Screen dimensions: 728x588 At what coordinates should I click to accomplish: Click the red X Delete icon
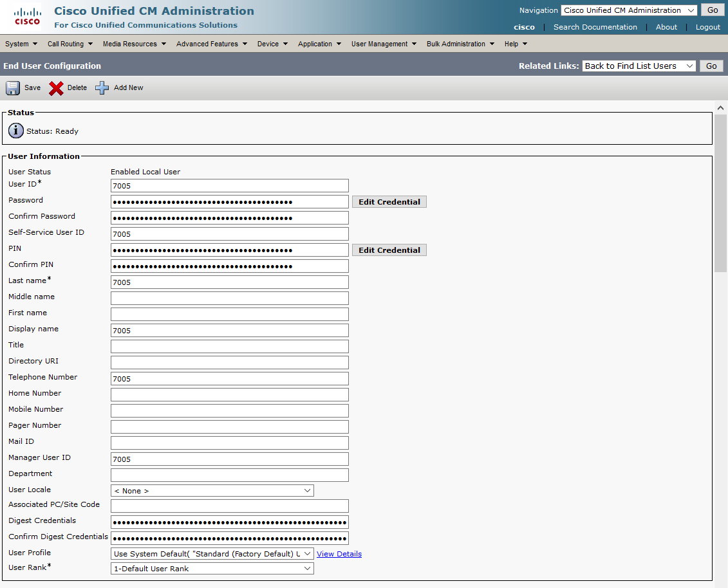pos(57,88)
